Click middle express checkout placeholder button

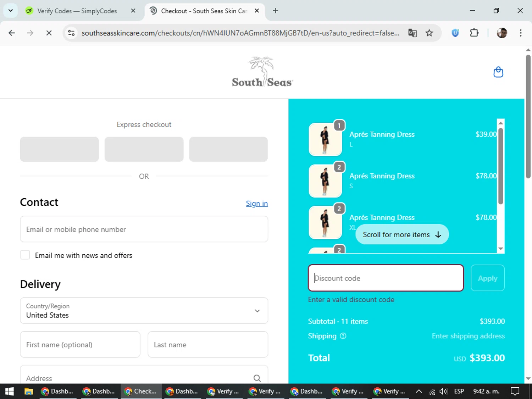[144, 149]
